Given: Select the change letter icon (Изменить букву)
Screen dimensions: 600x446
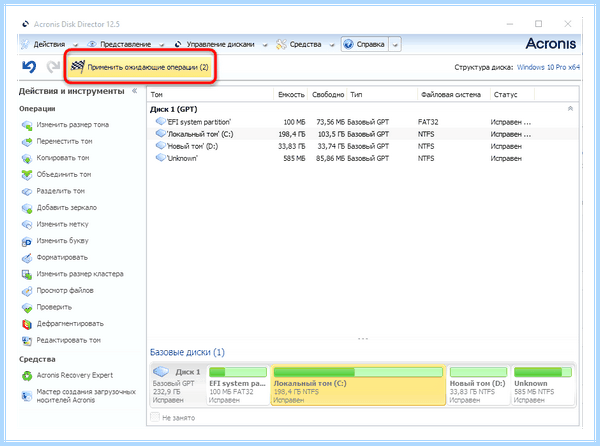Looking at the screenshot, I should coord(27,241).
